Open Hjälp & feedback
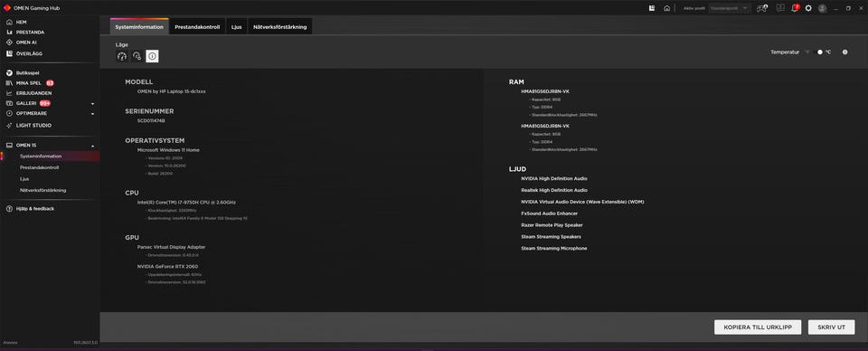Viewport: 868px width, 351px height. pos(35,209)
